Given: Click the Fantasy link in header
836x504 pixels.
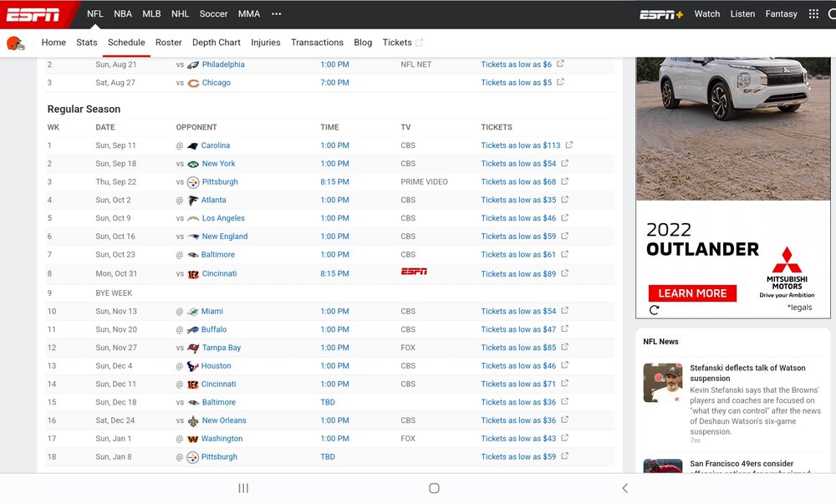Looking at the screenshot, I should (x=781, y=14).
